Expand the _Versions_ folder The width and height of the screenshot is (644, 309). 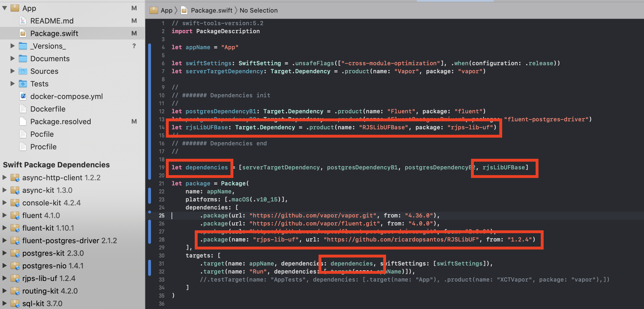pyautogui.click(x=12, y=46)
